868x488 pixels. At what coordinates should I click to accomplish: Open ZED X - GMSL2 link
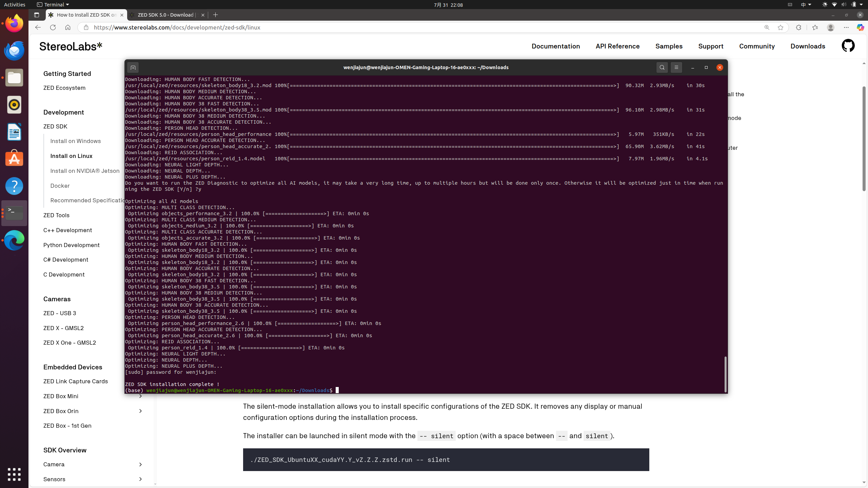(x=63, y=328)
